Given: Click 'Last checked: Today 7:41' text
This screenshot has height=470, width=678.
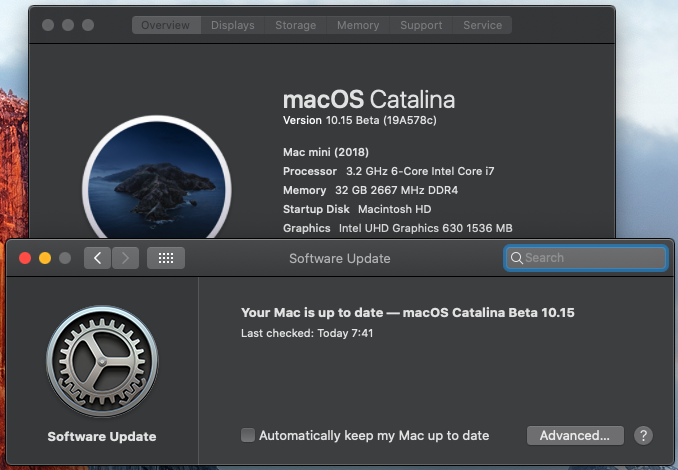Looking at the screenshot, I should (307, 333).
